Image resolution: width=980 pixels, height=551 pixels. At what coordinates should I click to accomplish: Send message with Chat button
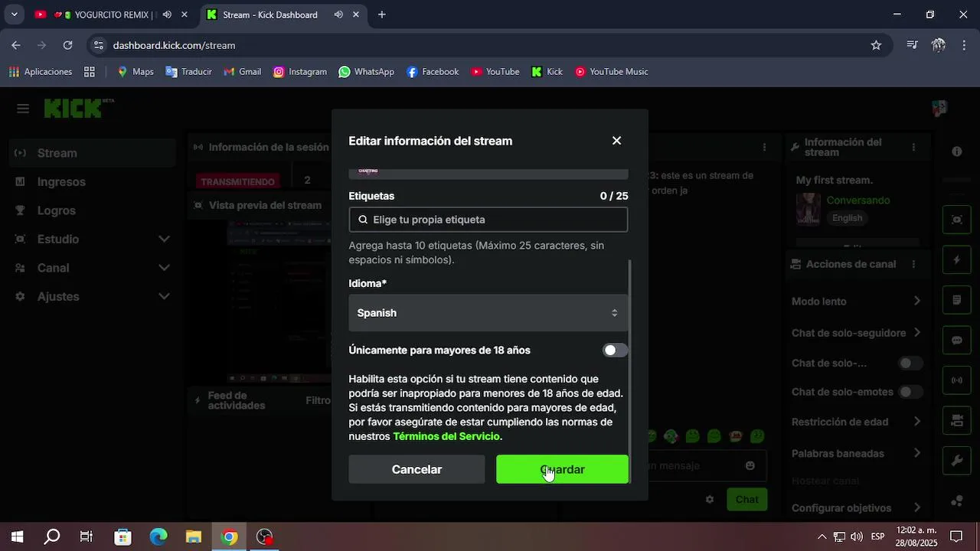coord(746,500)
